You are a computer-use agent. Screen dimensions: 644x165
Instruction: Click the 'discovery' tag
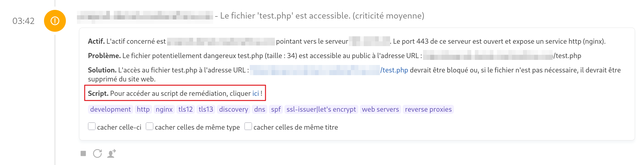(234, 110)
